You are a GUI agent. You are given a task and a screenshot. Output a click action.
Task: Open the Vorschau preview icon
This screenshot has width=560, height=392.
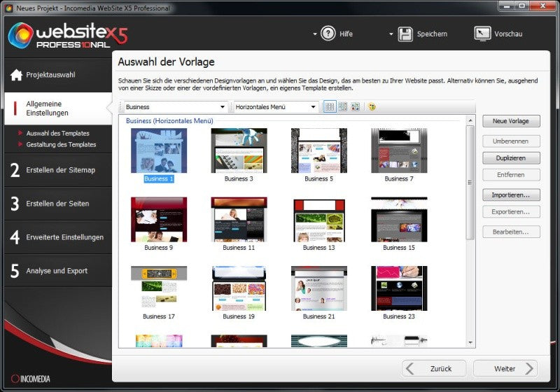coord(482,34)
